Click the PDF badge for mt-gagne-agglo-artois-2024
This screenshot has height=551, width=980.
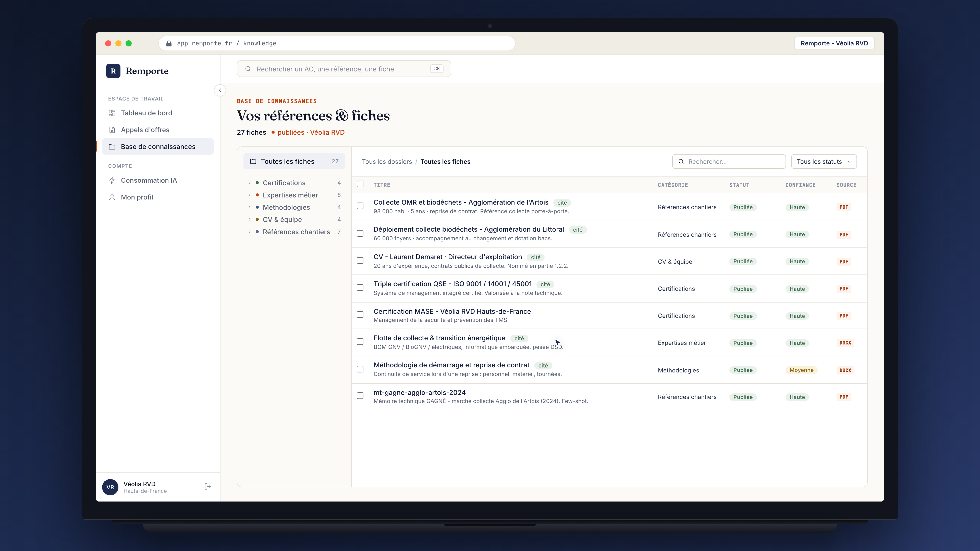844,397
